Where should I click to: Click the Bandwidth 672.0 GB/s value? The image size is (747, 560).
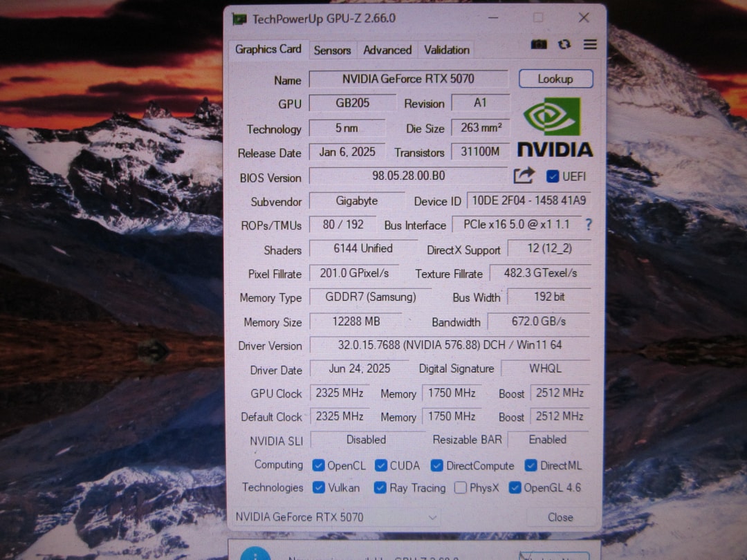point(539,321)
